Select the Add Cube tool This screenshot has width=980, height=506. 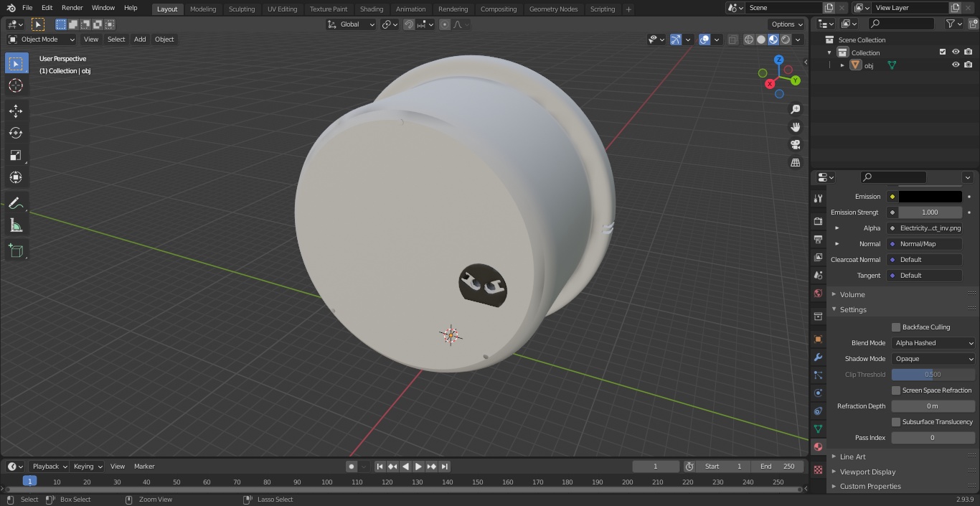(16, 251)
